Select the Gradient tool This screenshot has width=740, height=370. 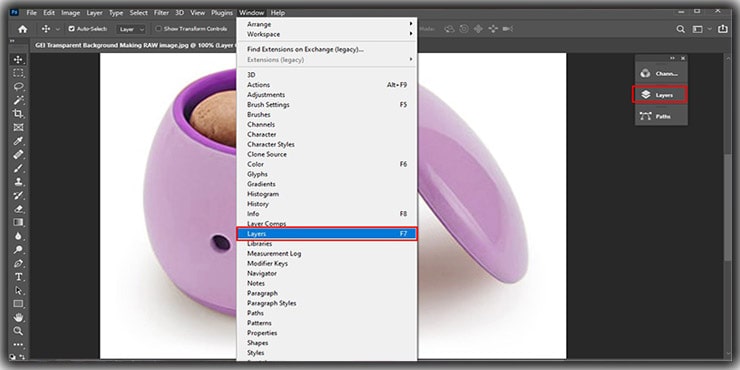click(18, 222)
